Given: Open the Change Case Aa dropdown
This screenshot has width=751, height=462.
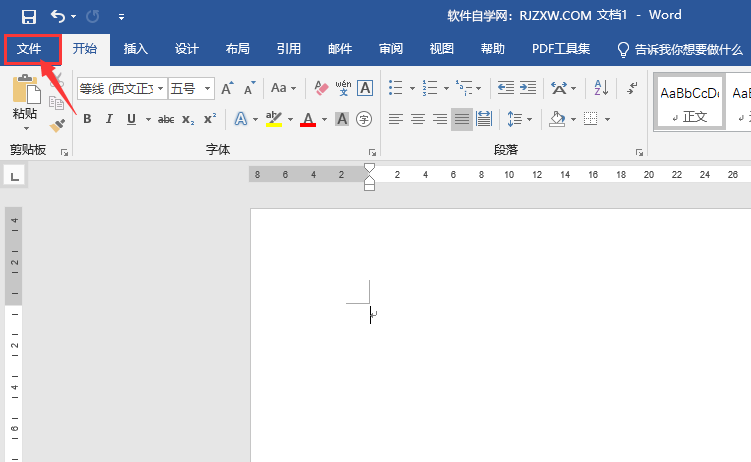Looking at the screenshot, I should point(283,89).
